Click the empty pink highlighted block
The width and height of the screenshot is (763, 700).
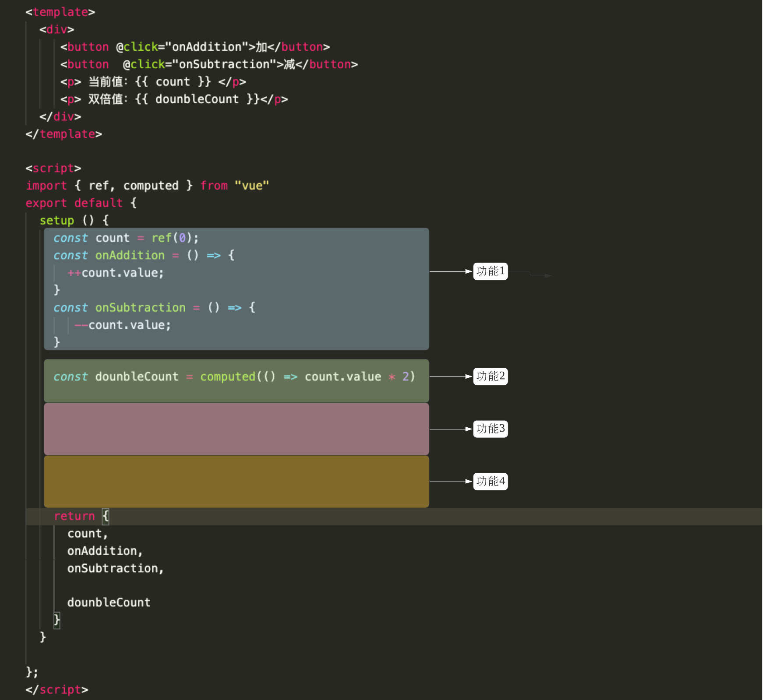click(x=237, y=429)
